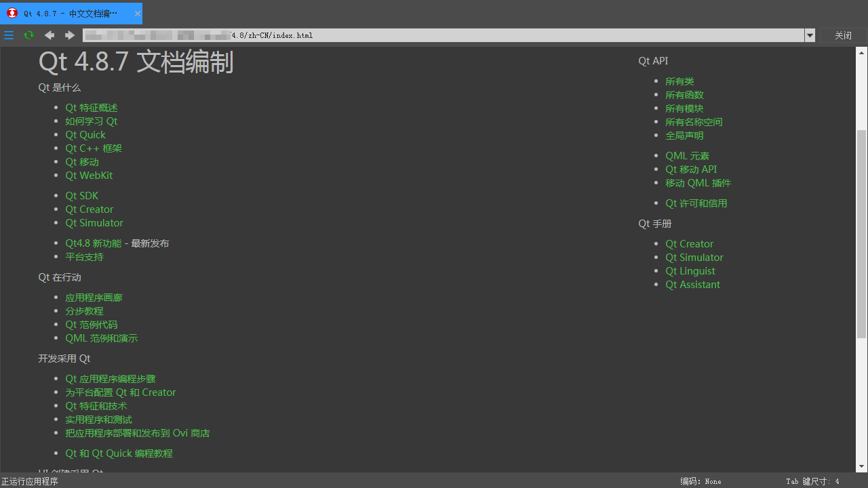Viewport: 868px width, 488px height.
Task: Expand the URL address dropdown
Action: [x=810, y=36]
